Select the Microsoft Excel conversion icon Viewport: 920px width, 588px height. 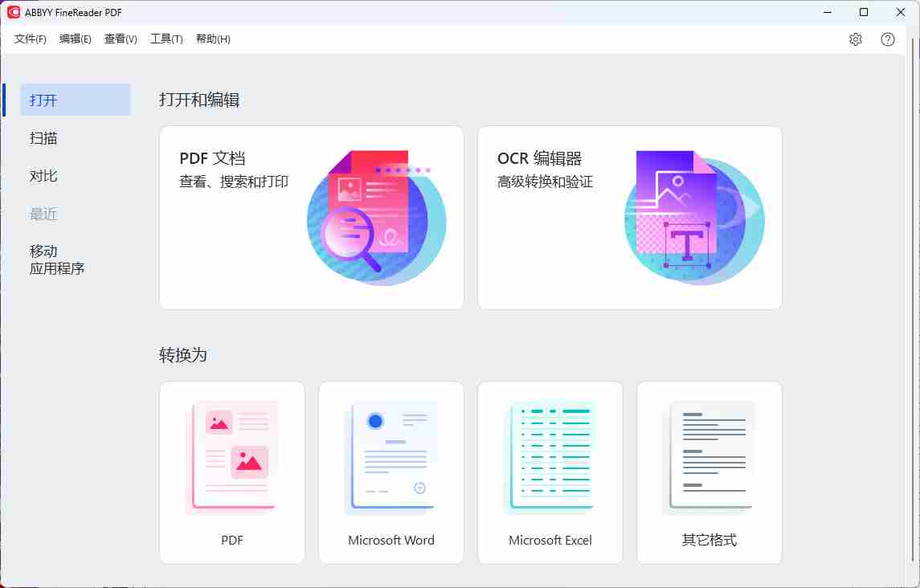[550, 458]
